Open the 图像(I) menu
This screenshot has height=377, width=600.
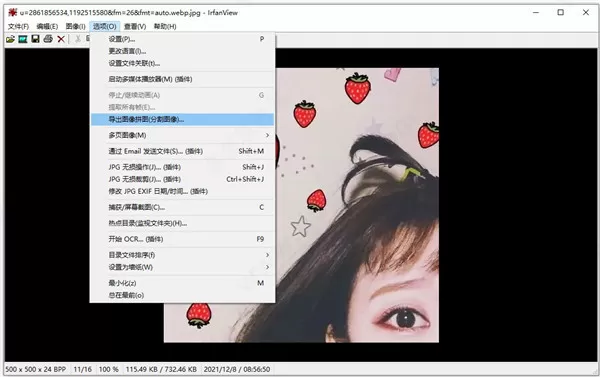pyautogui.click(x=75, y=26)
